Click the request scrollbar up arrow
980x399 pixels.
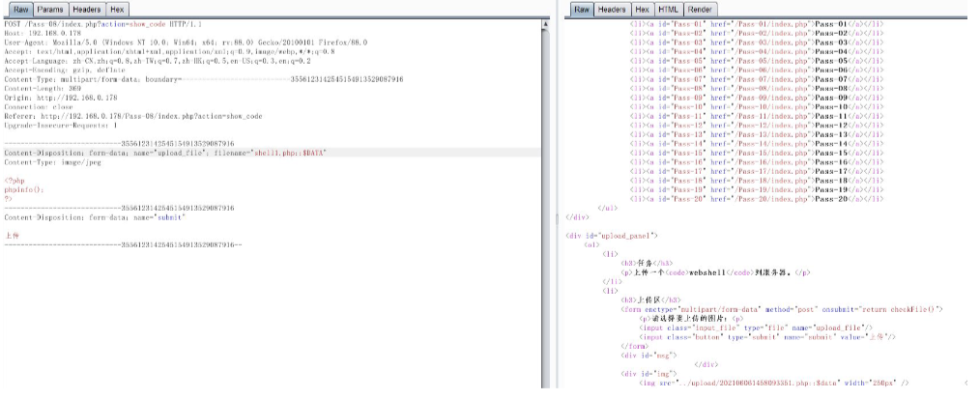(543, 23)
